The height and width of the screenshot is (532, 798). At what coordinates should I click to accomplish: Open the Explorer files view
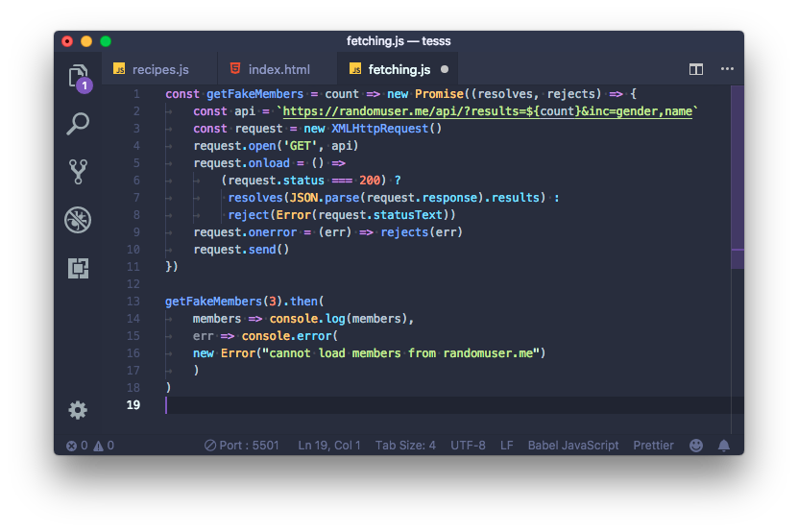pos(78,78)
